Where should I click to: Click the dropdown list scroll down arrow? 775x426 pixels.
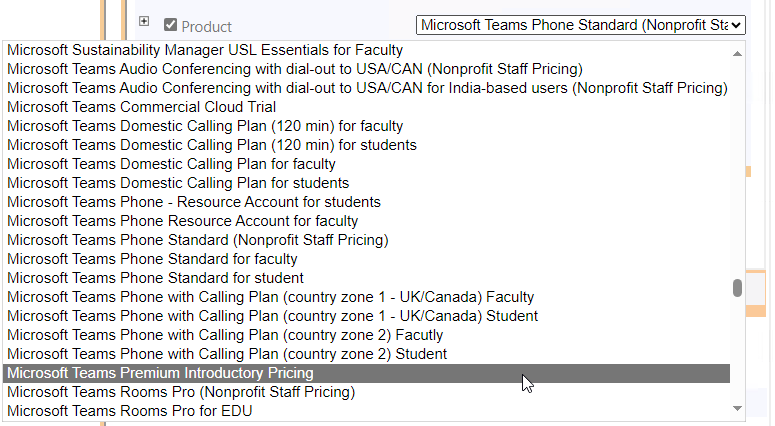737,408
